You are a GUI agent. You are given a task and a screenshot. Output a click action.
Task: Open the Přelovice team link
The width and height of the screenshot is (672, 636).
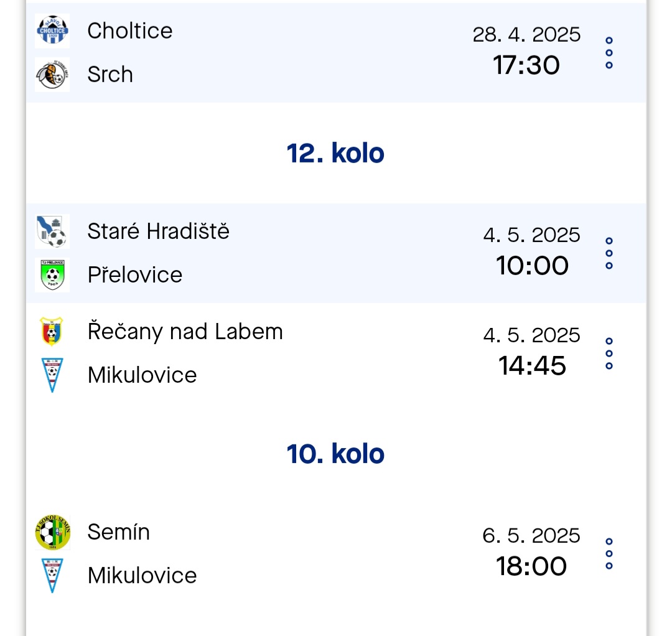(135, 274)
